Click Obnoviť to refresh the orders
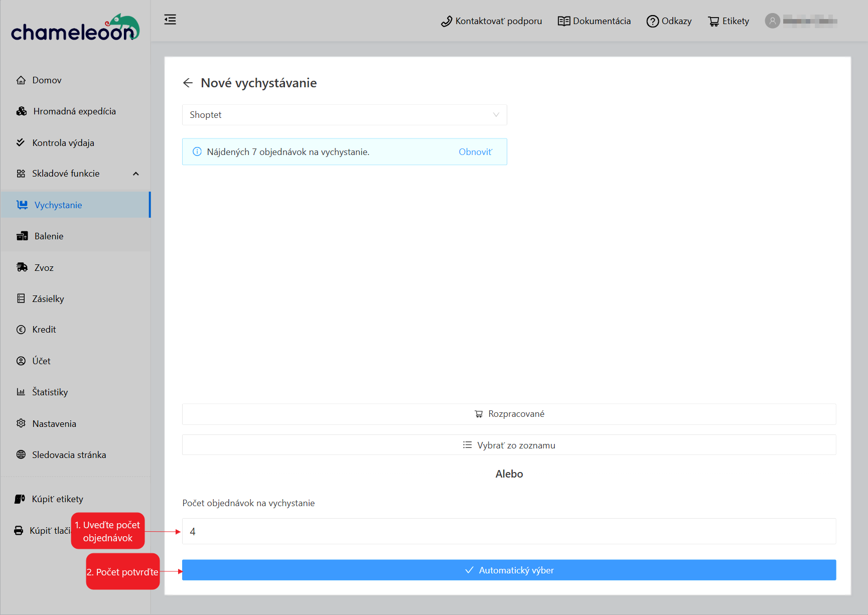The height and width of the screenshot is (615, 868). pos(475,152)
